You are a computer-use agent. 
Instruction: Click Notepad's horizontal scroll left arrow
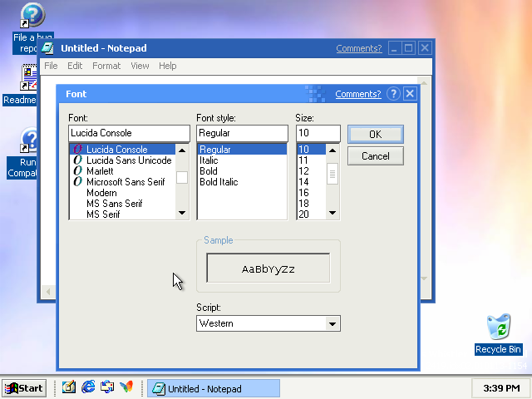(48, 292)
